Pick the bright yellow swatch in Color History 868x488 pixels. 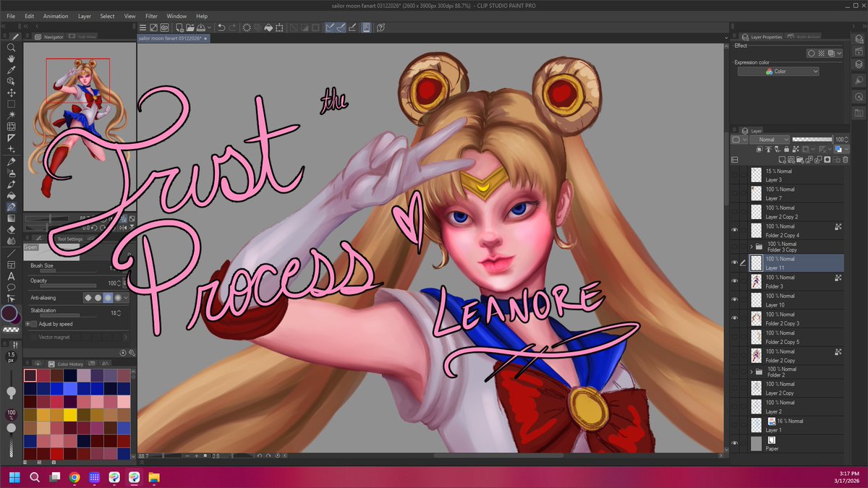[x=70, y=415]
